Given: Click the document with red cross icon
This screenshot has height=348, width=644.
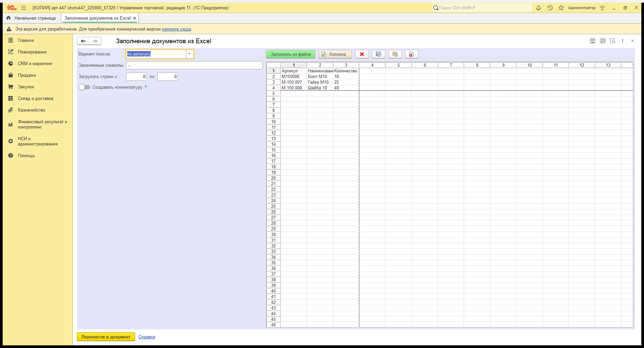Looking at the screenshot, I should [x=412, y=54].
